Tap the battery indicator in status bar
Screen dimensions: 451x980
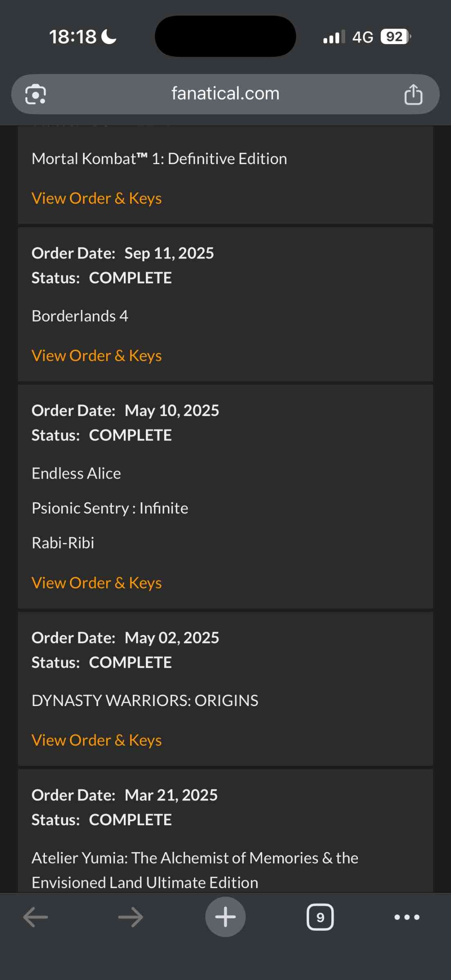click(x=395, y=37)
